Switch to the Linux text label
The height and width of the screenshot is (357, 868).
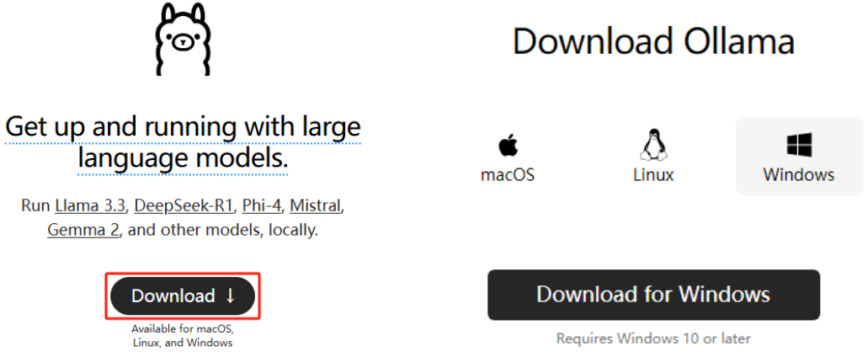654,175
